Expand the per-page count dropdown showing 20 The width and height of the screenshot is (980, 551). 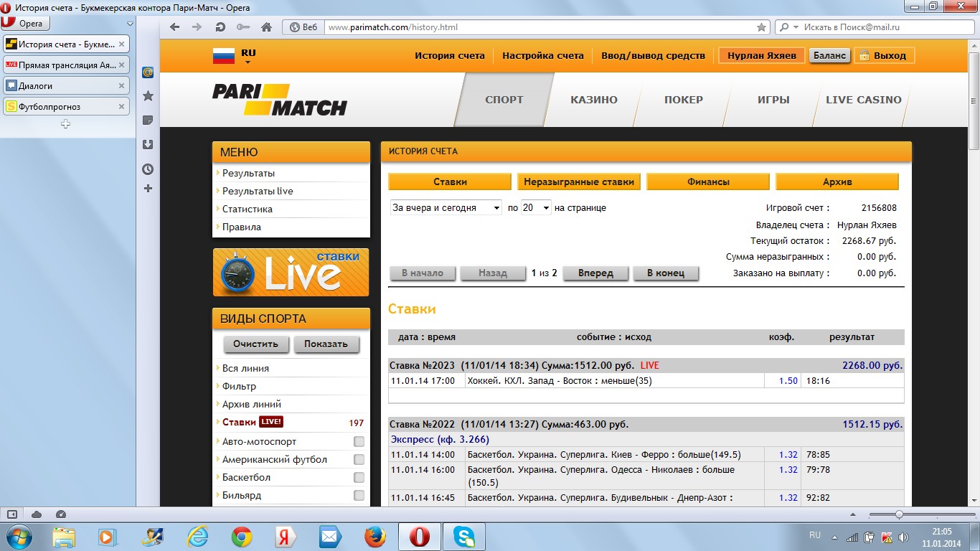(536, 208)
